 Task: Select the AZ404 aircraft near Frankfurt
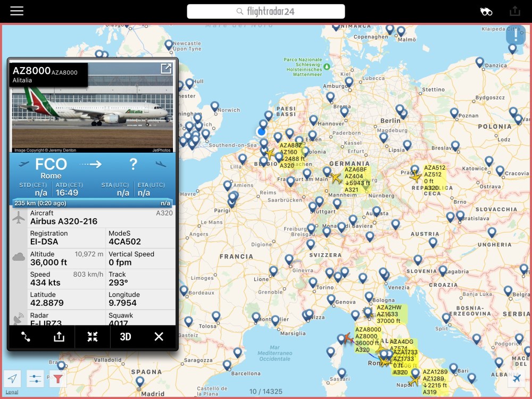coord(336,178)
